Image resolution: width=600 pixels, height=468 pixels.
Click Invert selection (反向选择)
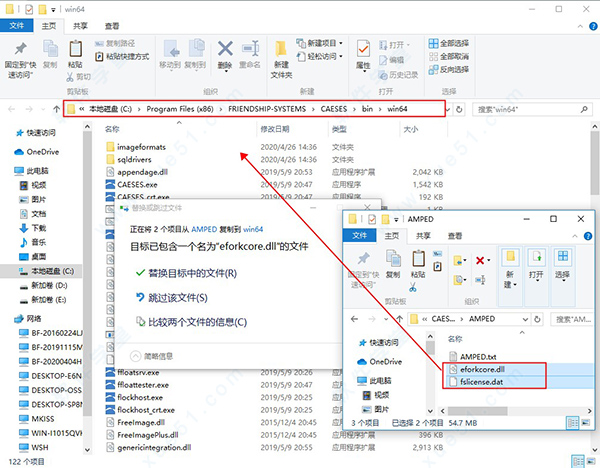pos(449,69)
